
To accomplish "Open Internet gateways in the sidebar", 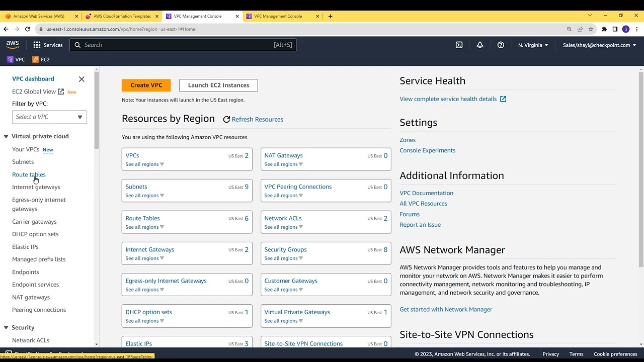I will [36, 187].
